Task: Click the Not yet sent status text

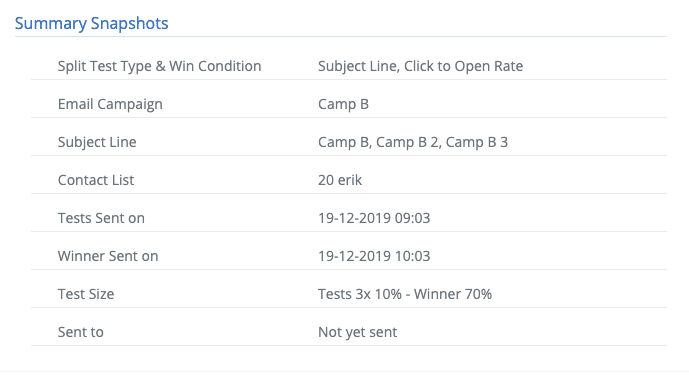Action: (x=357, y=332)
